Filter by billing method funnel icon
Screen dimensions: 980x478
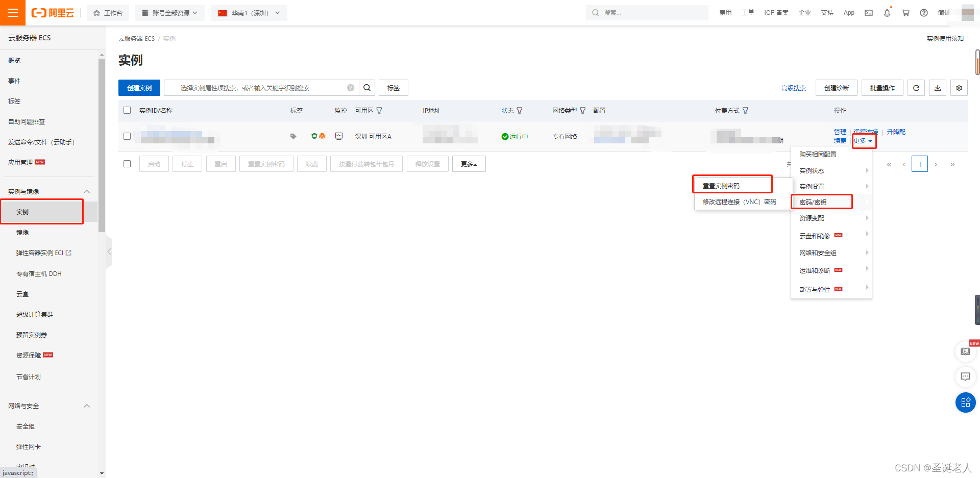pos(745,110)
